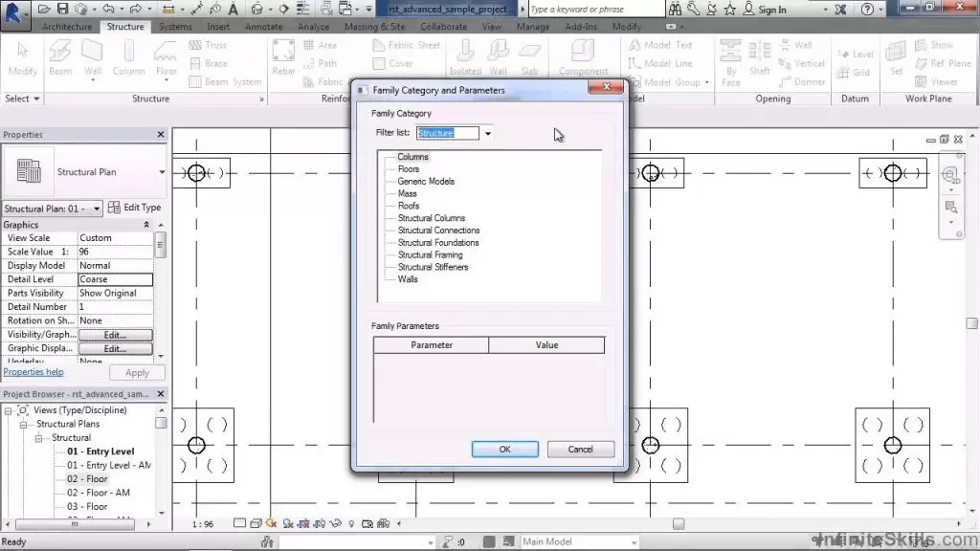The height and width of the screenshot is (551, 980).
Task: Switch to the Architecture ribbon tab
Action: tap(67, 27)
